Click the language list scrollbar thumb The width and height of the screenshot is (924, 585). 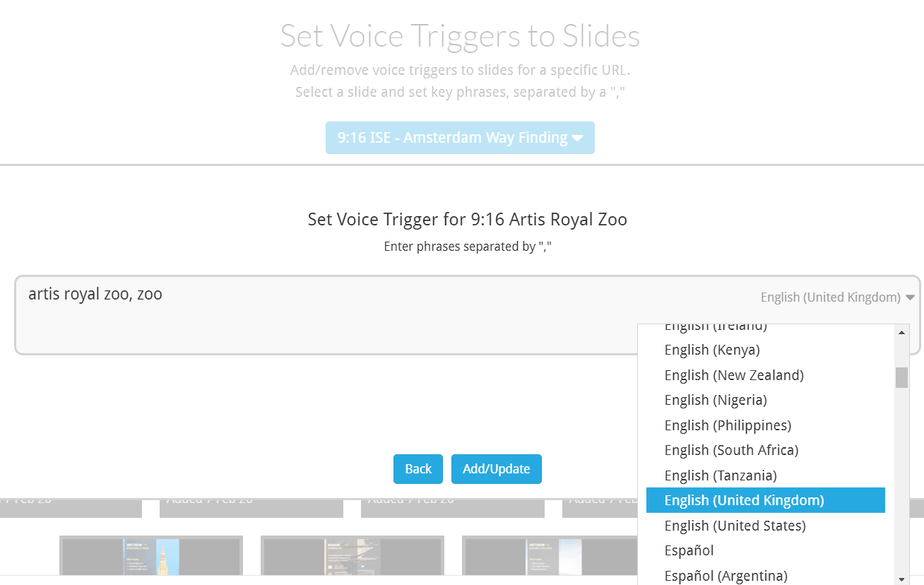tap(901, 378)
